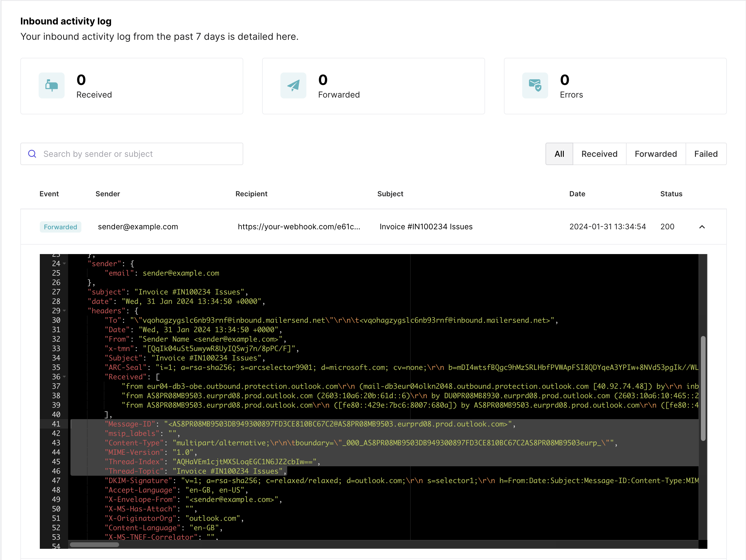
Task: Click the Sender column header
Action: pos(108,194)
